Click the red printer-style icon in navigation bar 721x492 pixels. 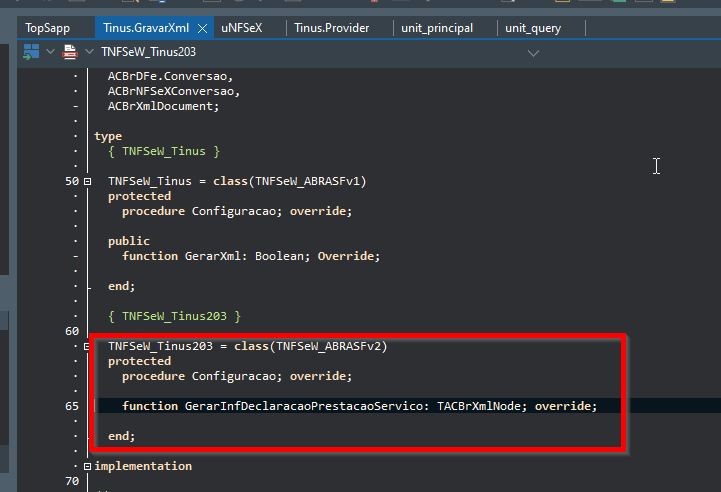pos(70,52)
